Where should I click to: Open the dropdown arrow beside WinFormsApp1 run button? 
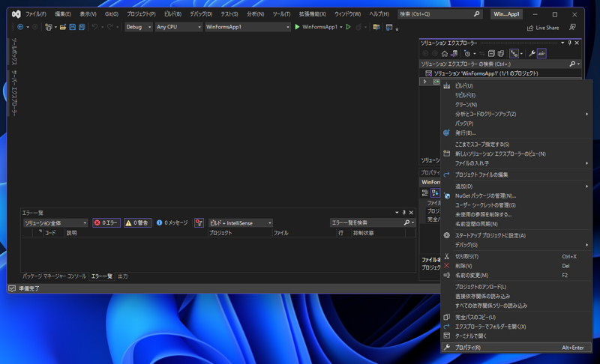click(341, 27)
